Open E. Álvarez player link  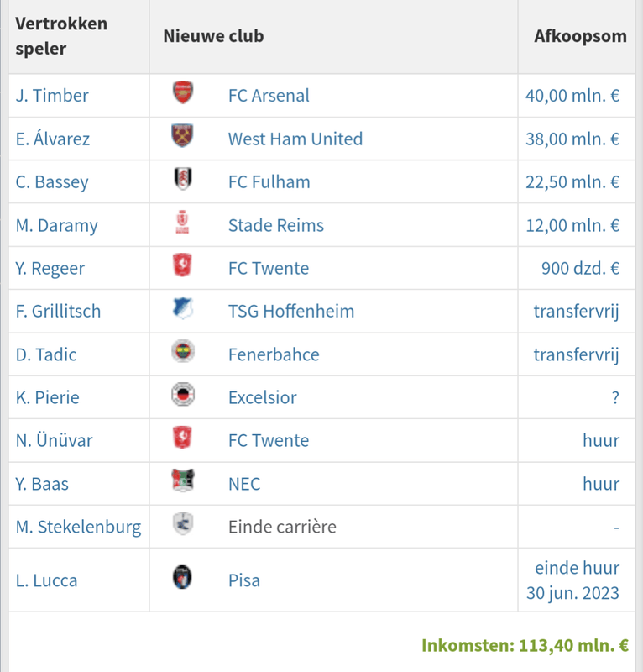click(53, 139)
